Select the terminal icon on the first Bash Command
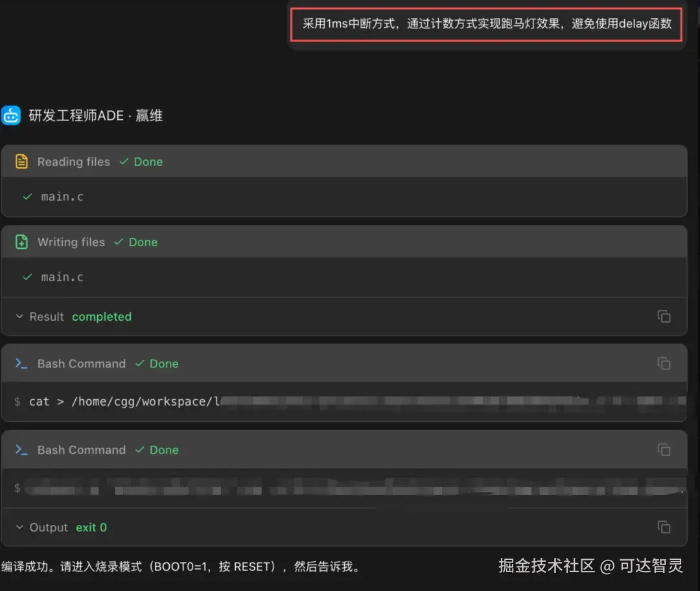The width and height of the screenshot is (700, 591). tap(20, 364)
